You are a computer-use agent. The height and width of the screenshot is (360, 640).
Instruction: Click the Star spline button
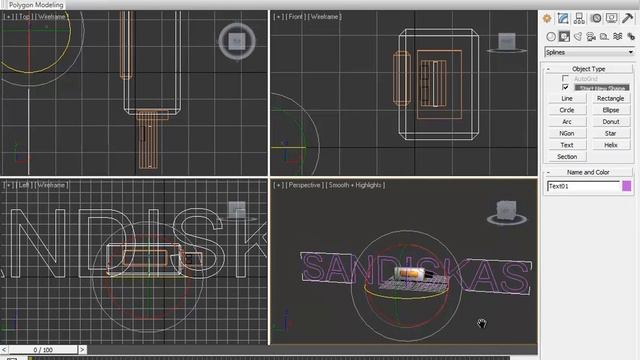[x=611, y=133]
